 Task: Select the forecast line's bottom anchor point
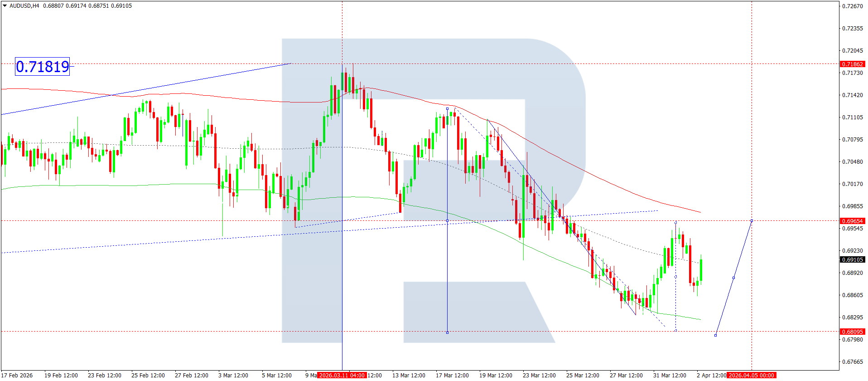coord(715,335)
